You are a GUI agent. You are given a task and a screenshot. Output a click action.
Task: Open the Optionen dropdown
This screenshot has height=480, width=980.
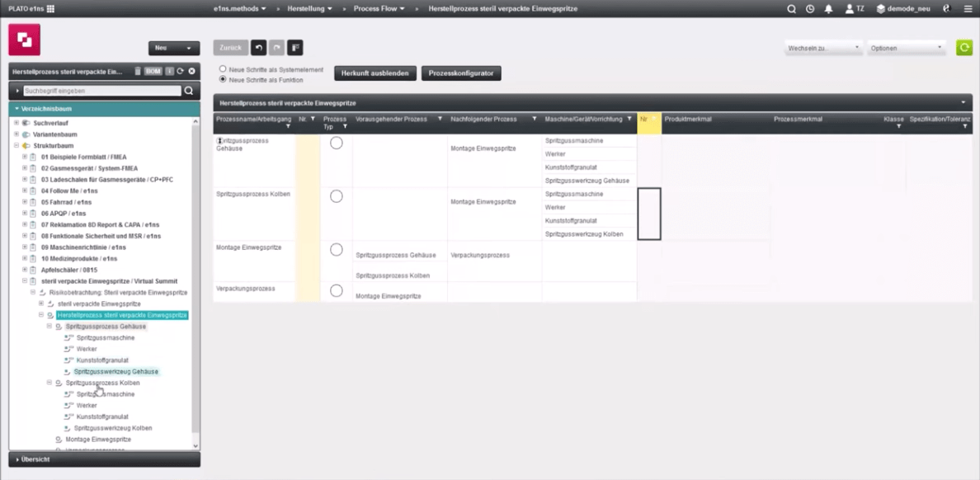(x=907, y=48)
